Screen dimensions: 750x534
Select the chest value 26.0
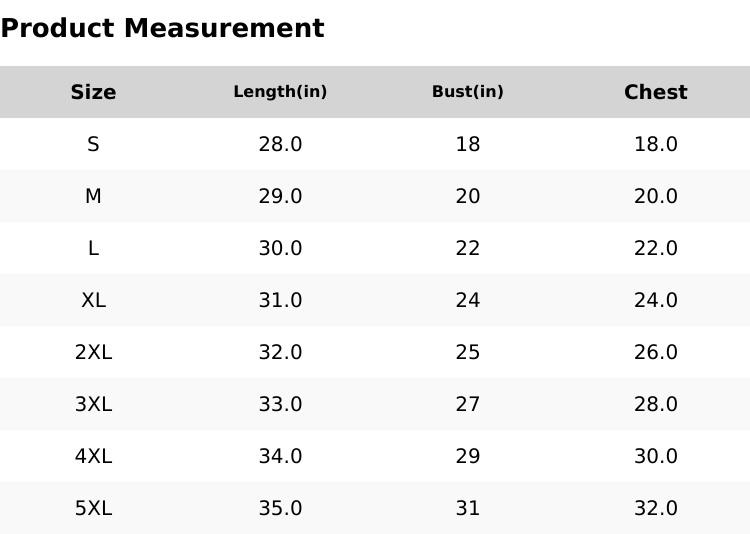[x=655, y=352]
